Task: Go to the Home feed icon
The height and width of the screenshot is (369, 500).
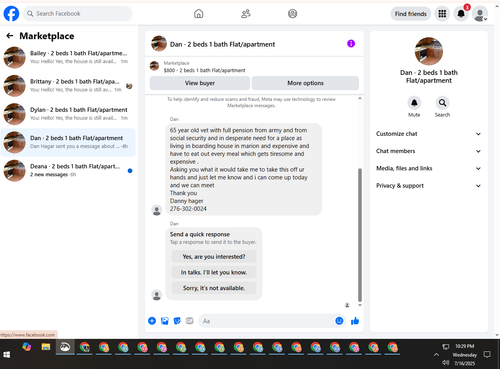Action: tap(199, 14)
